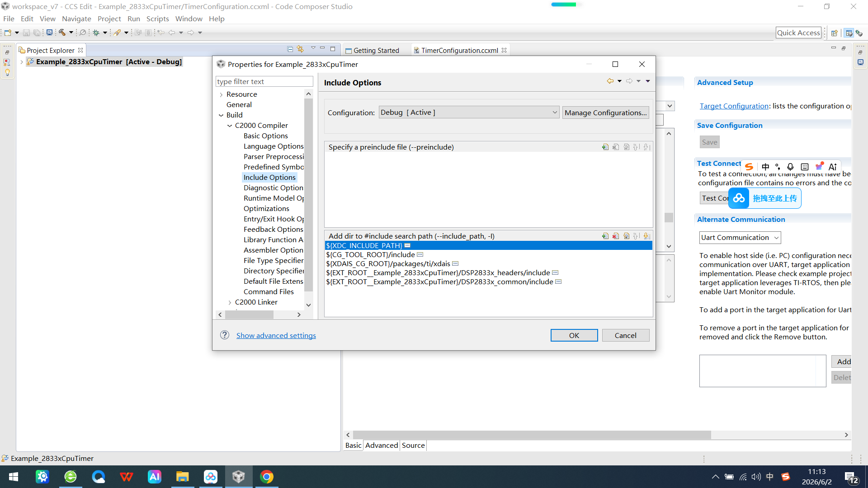Open the dialog header view menu arrow
Screen dimensions: 868x488
pos(648,81)
